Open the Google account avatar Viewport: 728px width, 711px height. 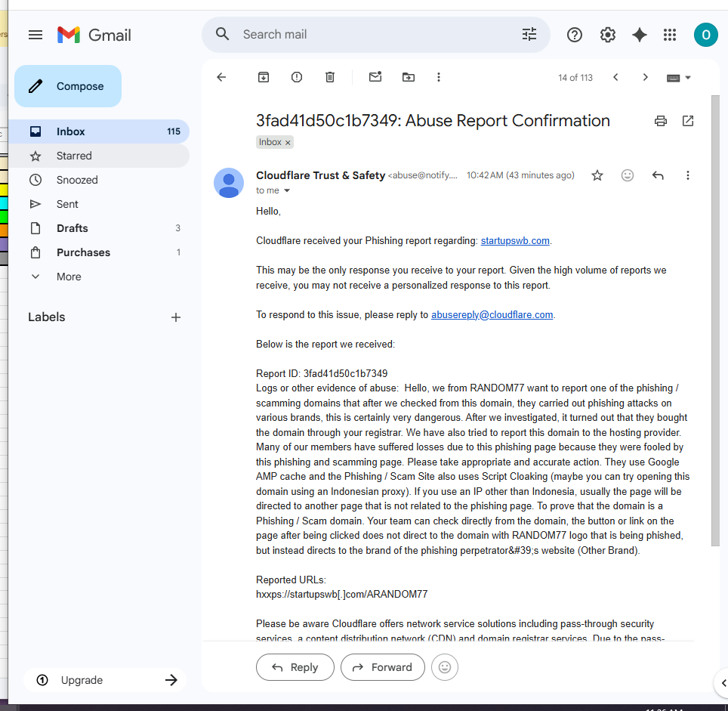point(705,35)
